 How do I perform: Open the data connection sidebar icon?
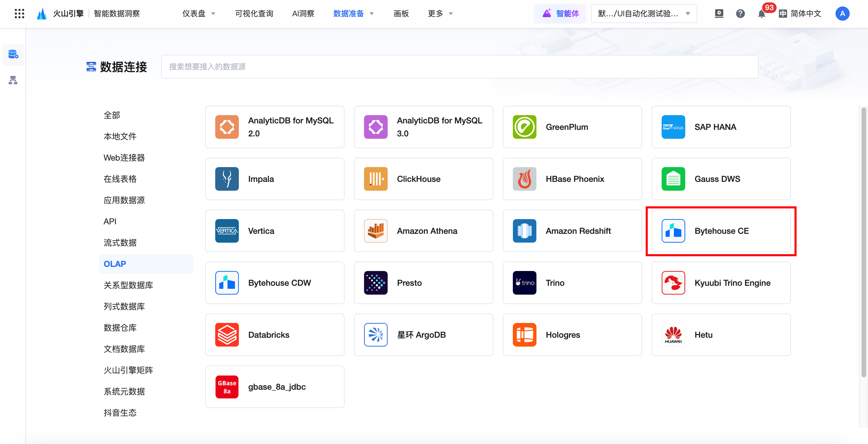pos(13,54)
